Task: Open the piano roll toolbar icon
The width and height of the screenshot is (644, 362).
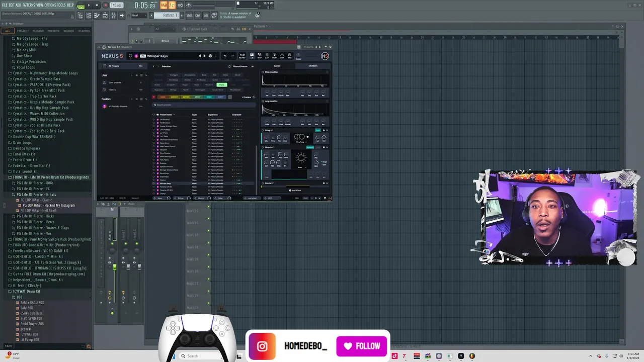Action: [97, 16]
